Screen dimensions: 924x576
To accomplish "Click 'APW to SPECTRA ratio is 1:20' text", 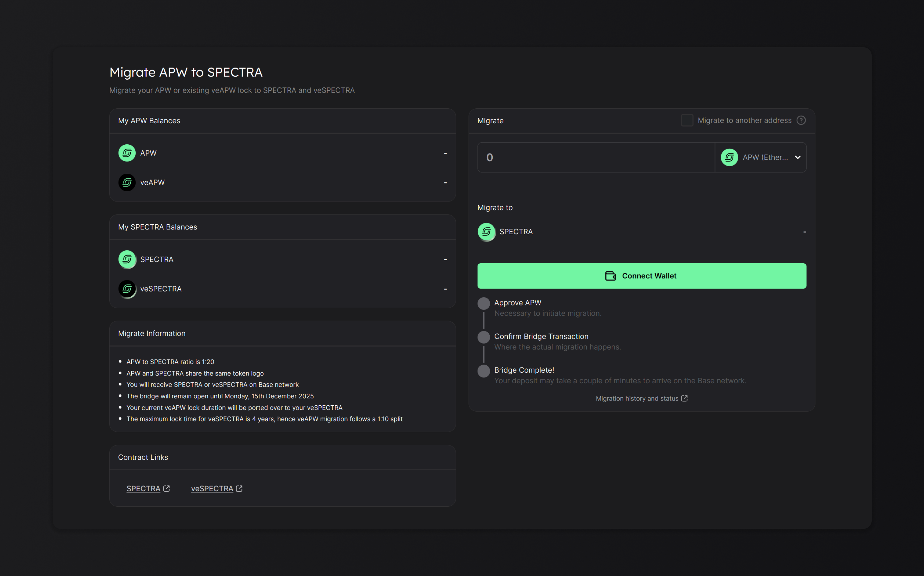I will coord(170,361).
